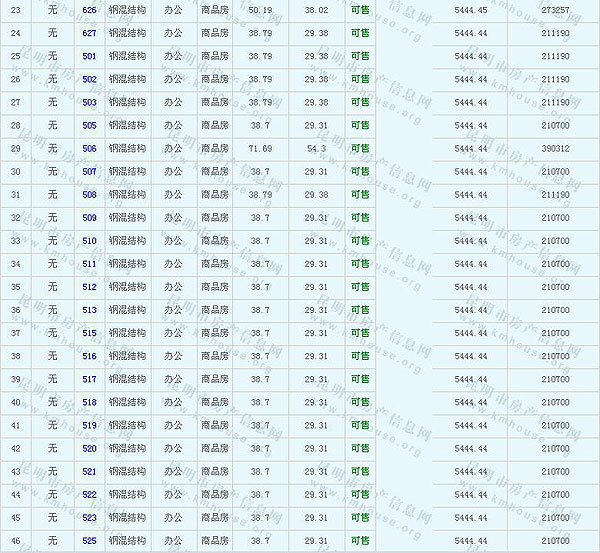The width and height of the screenshot is (600, 553).
Task: Open room 519 link
Action: click(x=90, y=425)
